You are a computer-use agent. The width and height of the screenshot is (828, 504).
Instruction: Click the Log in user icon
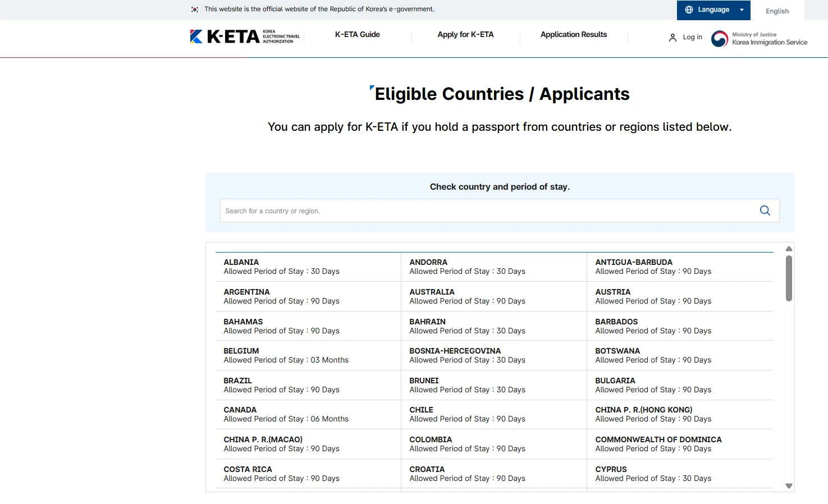tap(673, 38)
